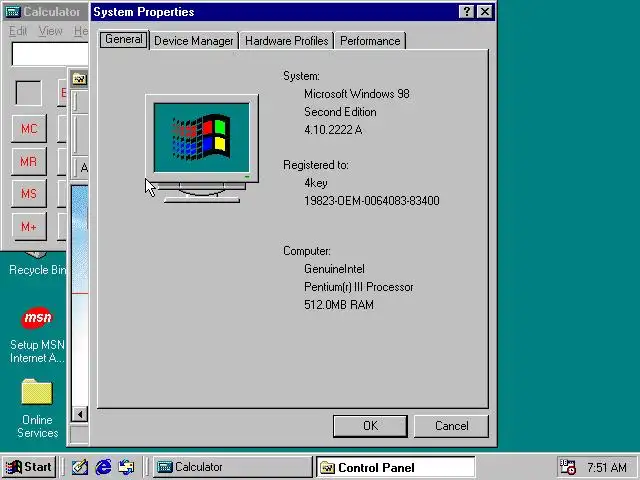Activate Control Panel taskbar button

[x=396, y=467]
